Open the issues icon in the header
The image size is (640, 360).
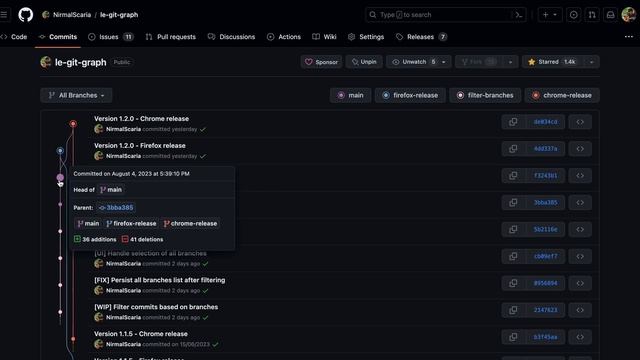click(x=573, y=15)
